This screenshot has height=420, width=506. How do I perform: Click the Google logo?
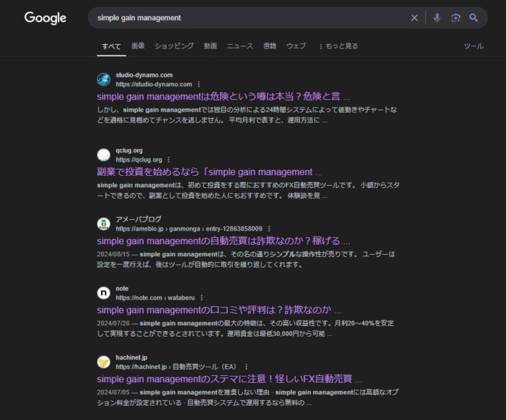point(45,18)
